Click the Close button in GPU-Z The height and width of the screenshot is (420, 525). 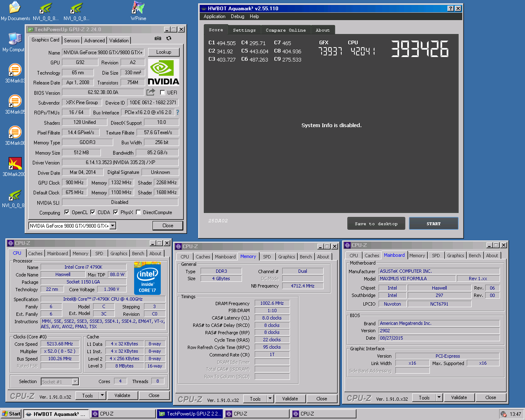(168, 226)
